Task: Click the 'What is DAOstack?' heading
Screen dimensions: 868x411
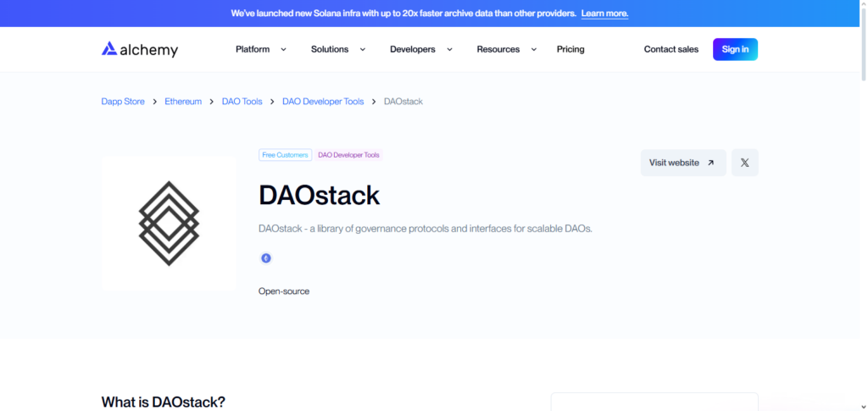Action: [164, 402]
